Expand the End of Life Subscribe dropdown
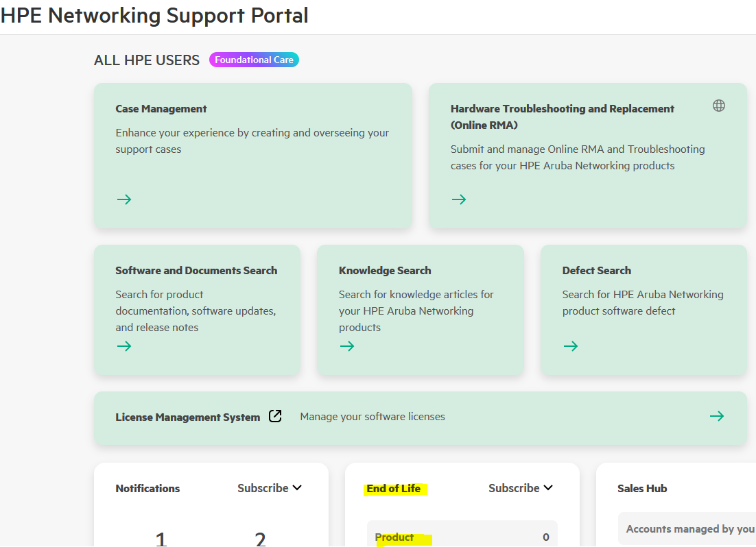The width and height of the screenshot is (756, 547). pyautogui.click(x=521, y=488)
